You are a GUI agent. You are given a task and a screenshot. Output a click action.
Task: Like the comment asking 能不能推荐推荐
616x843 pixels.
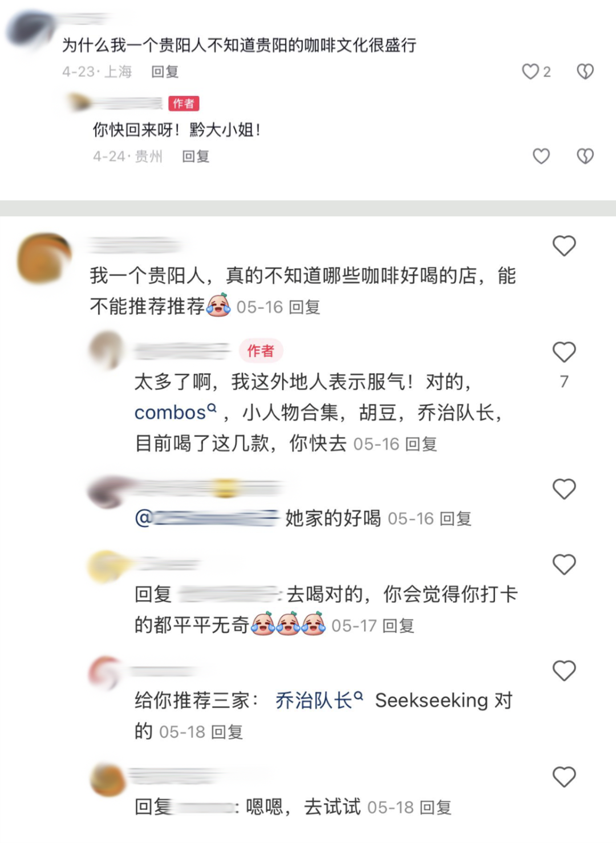click(x=564, y=246)
